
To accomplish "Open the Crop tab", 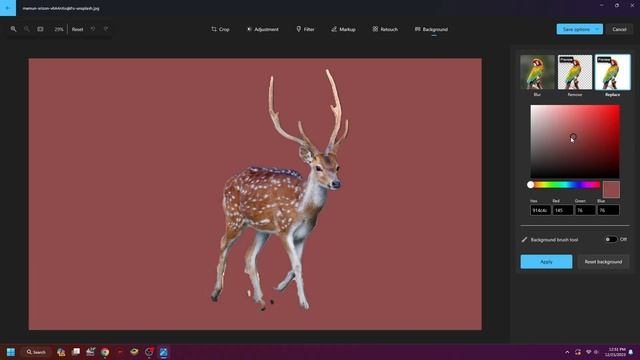I will point(220,29).
